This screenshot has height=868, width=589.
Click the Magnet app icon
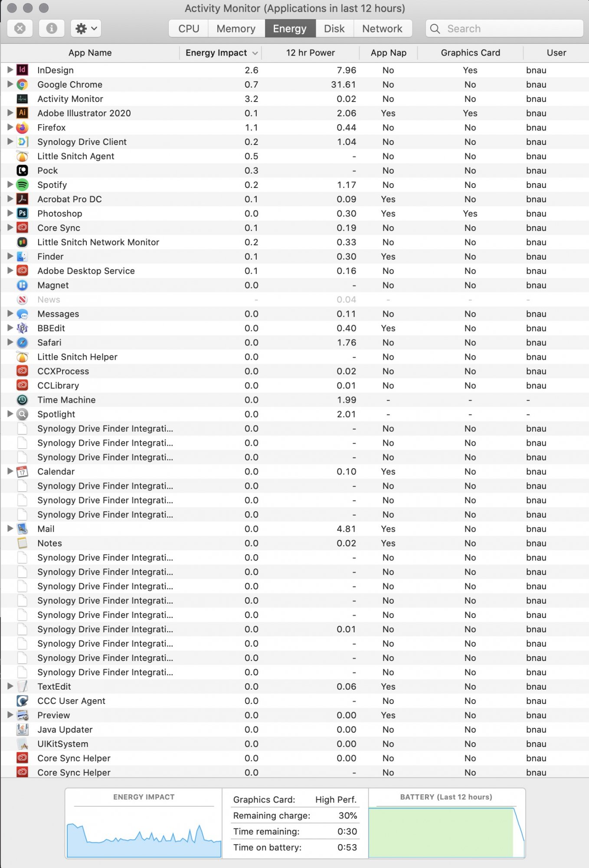(22, 285)
